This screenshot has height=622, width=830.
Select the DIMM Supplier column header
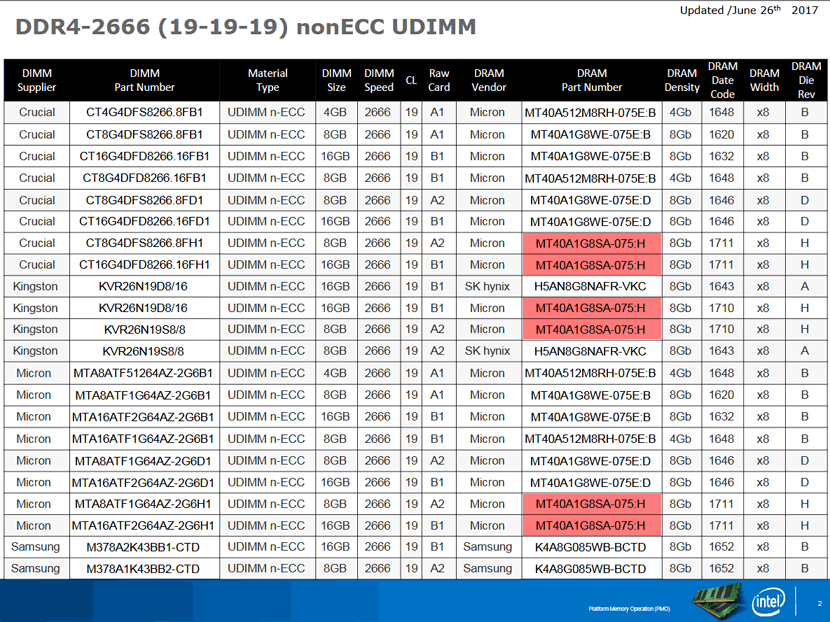[37, 80]
